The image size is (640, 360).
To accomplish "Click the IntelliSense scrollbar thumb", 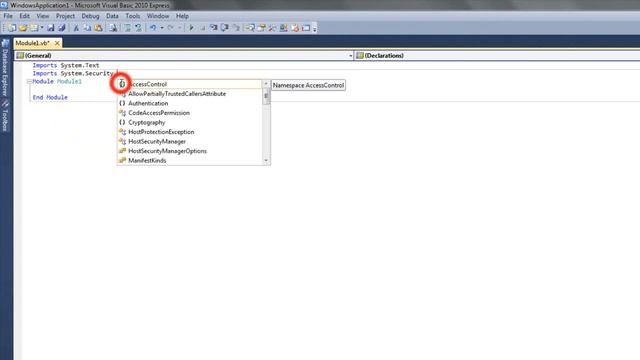I will (x=266, y=96).
